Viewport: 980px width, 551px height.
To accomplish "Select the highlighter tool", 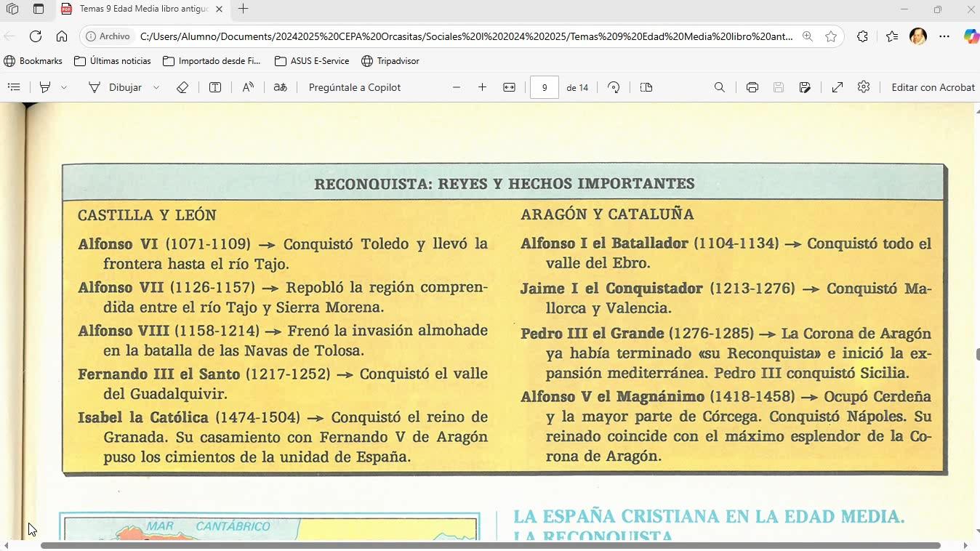I will [45, 87].
